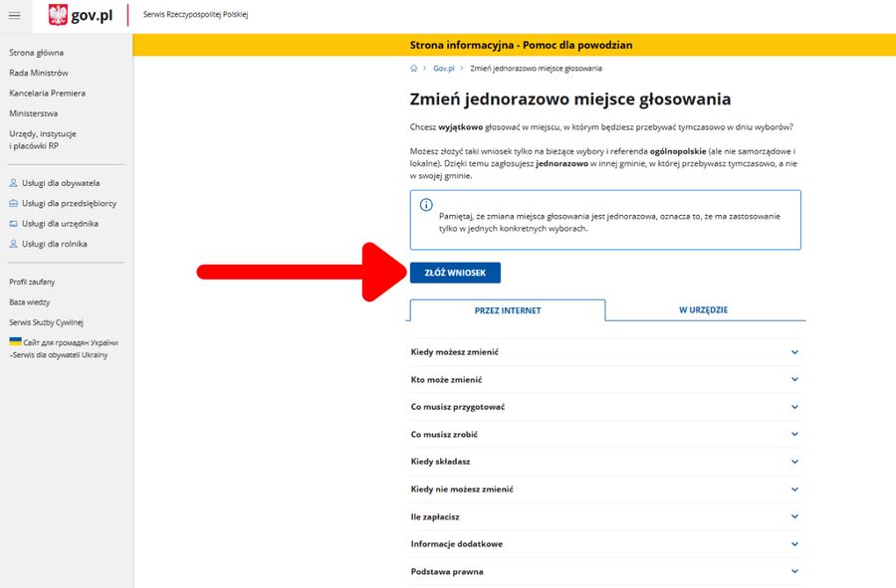The width and height of the screenshot is (896, 588).
Task: Click the Informacje dodatkowe heading
Action: (x=457, y=544)
